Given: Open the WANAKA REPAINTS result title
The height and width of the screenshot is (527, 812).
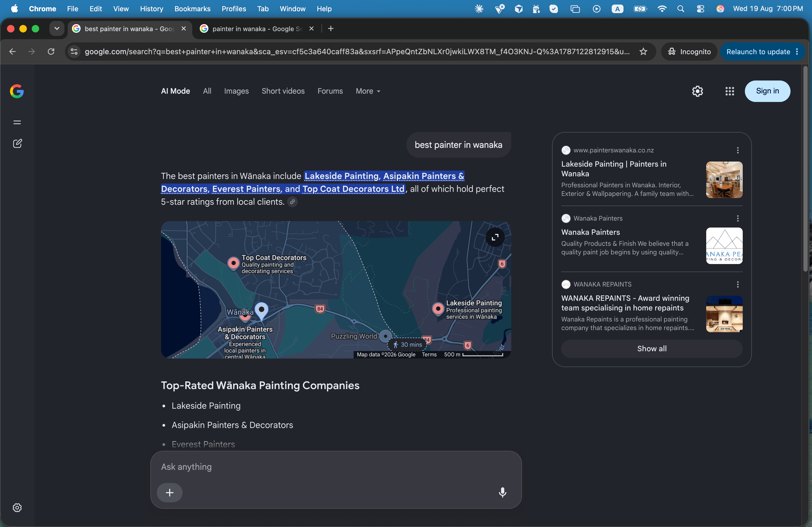Looking at the screenshot, I should (625, 303).
